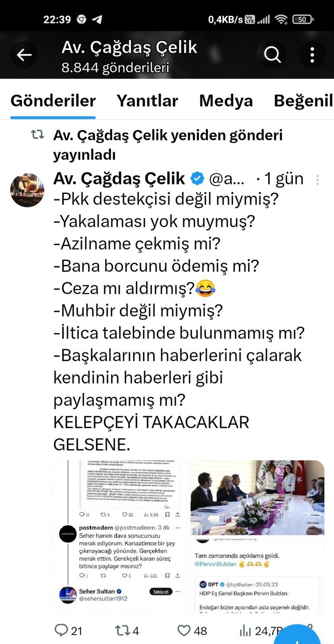334x644 pixels.
Task: Open Av. Çağdaş Çelik's profile avatar
Action: point(27,190)
